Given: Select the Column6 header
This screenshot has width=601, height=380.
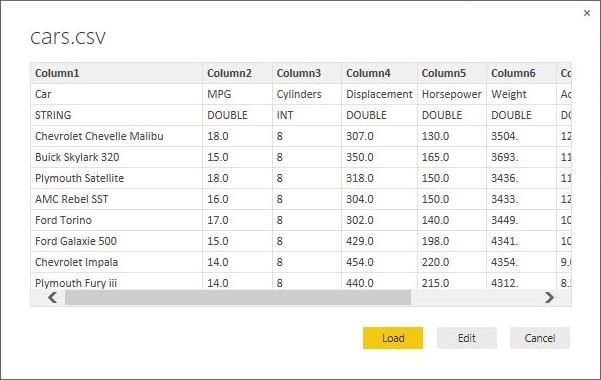Looking at the screenshot, I should tap(521, 73).
